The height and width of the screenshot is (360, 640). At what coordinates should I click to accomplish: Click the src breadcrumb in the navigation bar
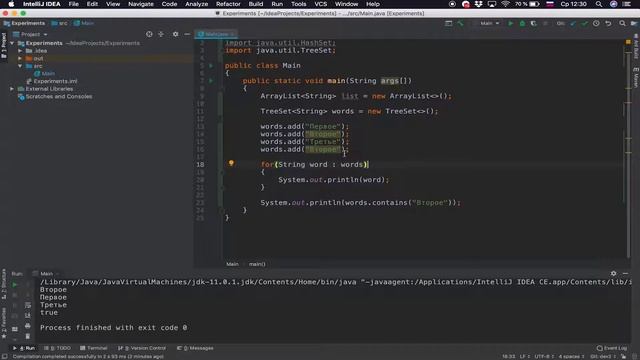pos(59,24)
